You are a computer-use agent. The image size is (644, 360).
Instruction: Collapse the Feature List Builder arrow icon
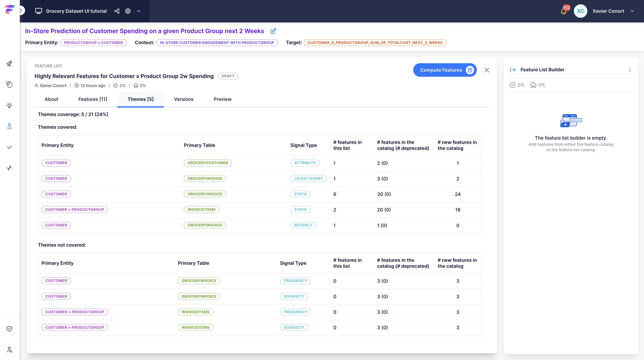tap(513, 70)
